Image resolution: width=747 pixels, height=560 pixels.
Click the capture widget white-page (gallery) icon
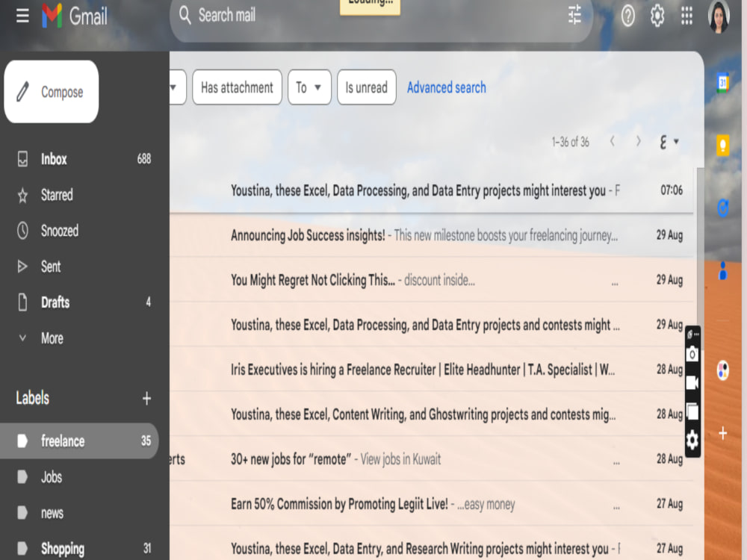[x=692, y=411]
